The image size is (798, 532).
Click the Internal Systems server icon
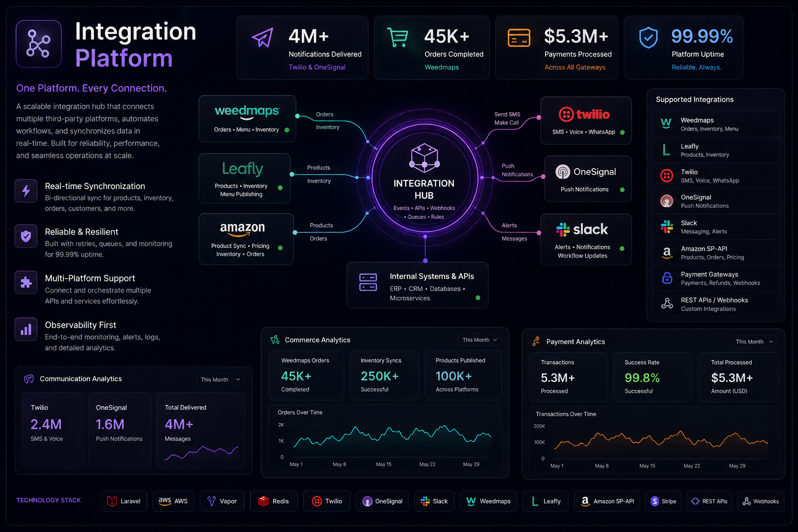tap(368, 282)
